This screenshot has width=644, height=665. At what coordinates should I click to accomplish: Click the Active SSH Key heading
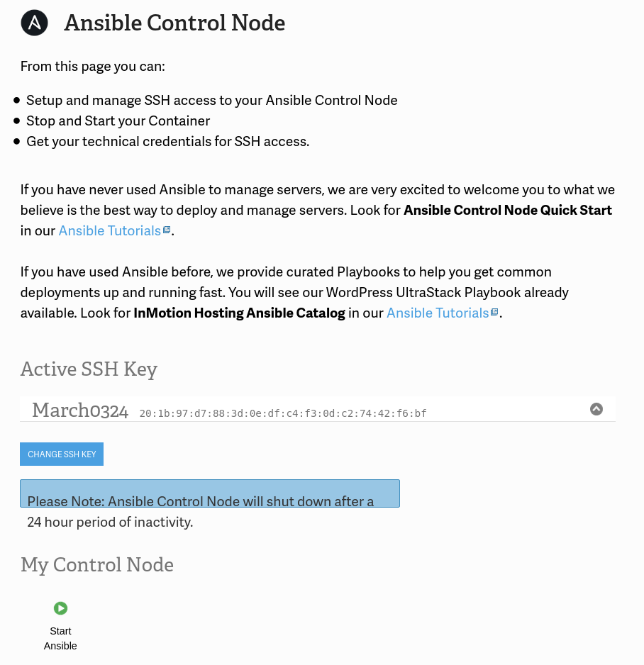[89, 369]
